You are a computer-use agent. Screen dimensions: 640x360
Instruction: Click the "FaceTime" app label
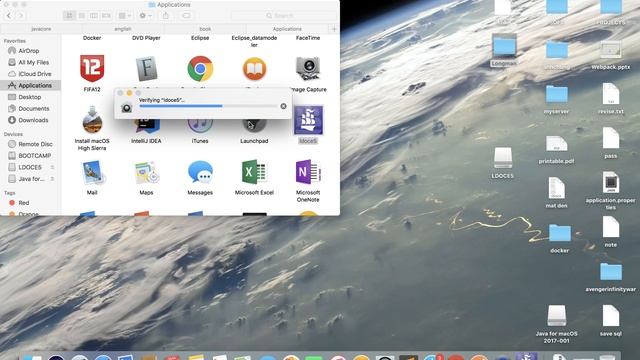308,38
